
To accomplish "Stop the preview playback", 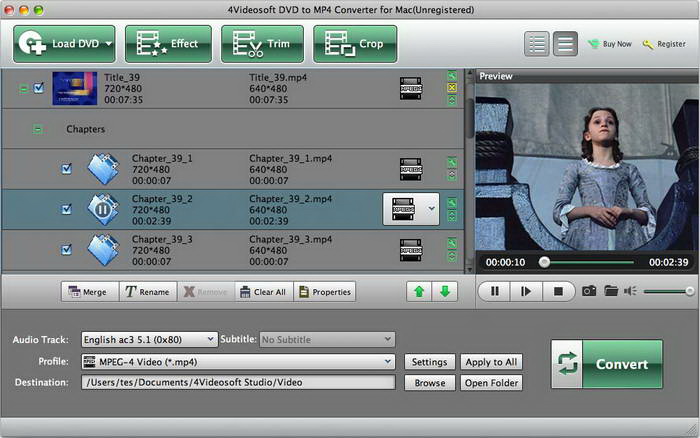I will (x=559, y=291).
